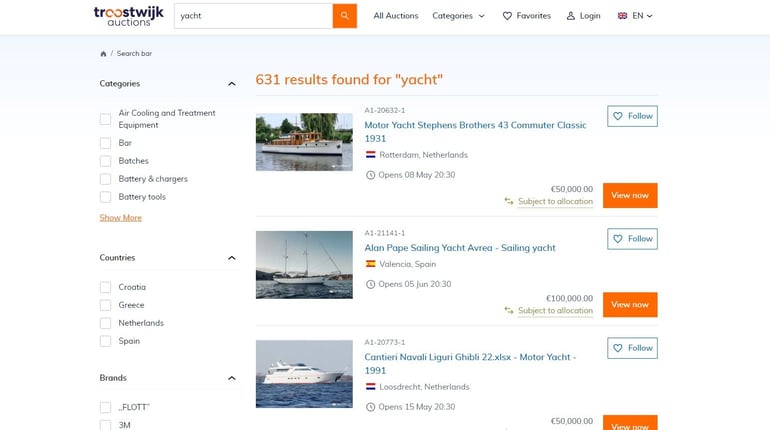Image resolution: width=770 pixels, height=430 pixels.
Task: Click the Netherlands flag next to Rotterdam
Action: click(371, 155)
